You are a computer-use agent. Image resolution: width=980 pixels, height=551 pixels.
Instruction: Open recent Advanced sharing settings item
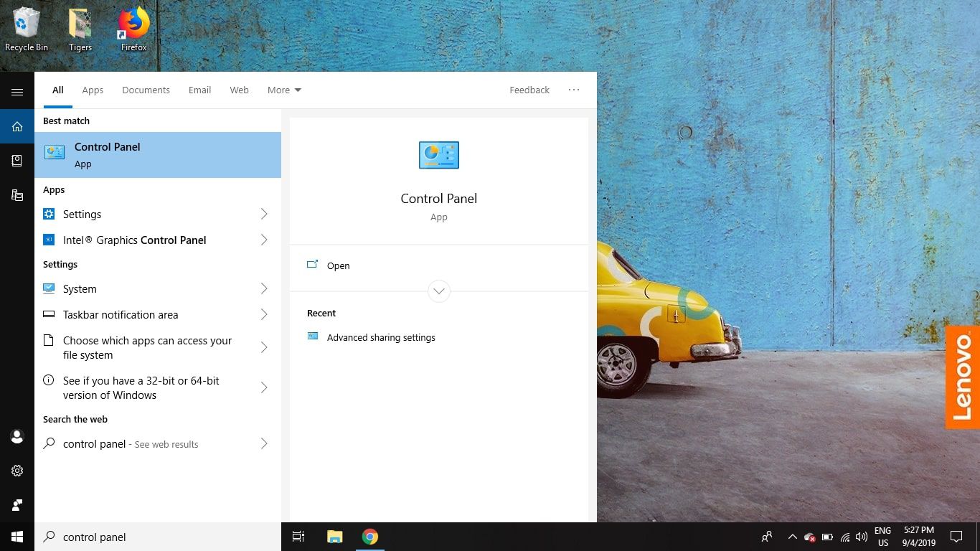click(x=380, y=337)
